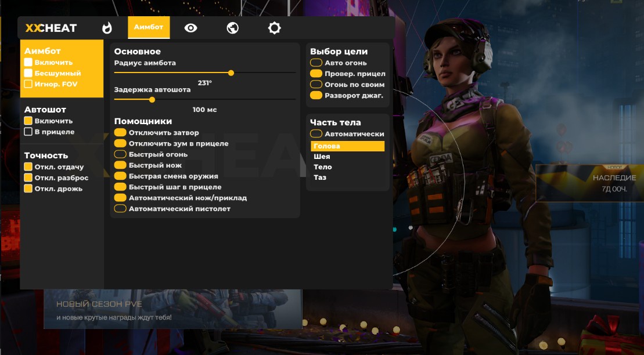Toggle the Разворот джаг. switch
644x355 pixels.
click(x=316, y=95)
